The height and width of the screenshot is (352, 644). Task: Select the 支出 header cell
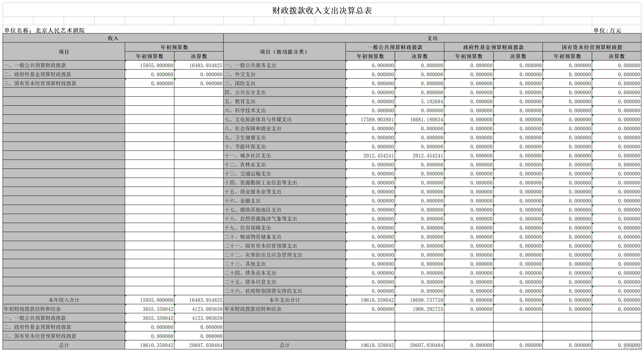coord(432,38)
